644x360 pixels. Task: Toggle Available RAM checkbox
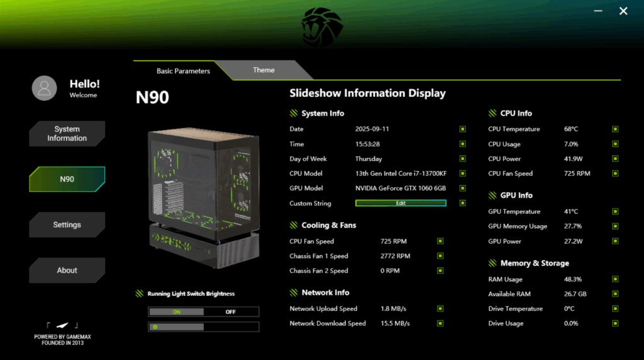[x=615, y=294]
